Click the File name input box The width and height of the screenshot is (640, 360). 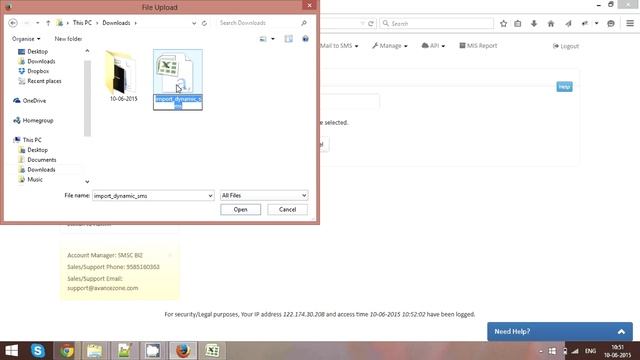[150, 196]
